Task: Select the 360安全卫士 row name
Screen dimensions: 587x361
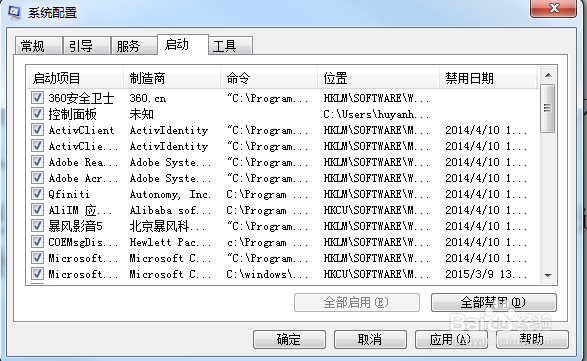Action: pos(81,98)
